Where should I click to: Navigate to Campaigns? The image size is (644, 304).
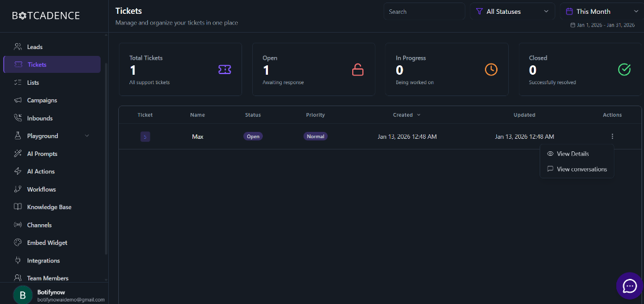point(52,100)
